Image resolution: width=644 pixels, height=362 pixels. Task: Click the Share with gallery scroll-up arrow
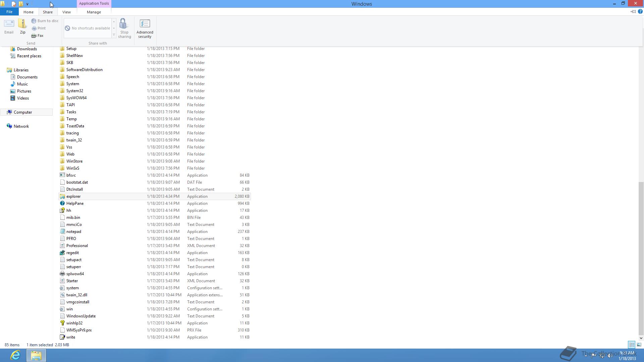click(114, 21)
